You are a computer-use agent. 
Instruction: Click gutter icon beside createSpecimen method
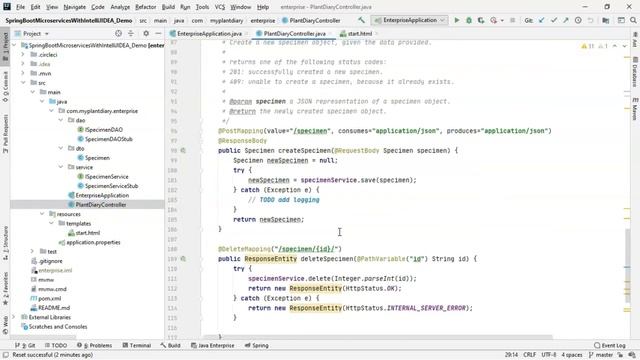[183, 151]
